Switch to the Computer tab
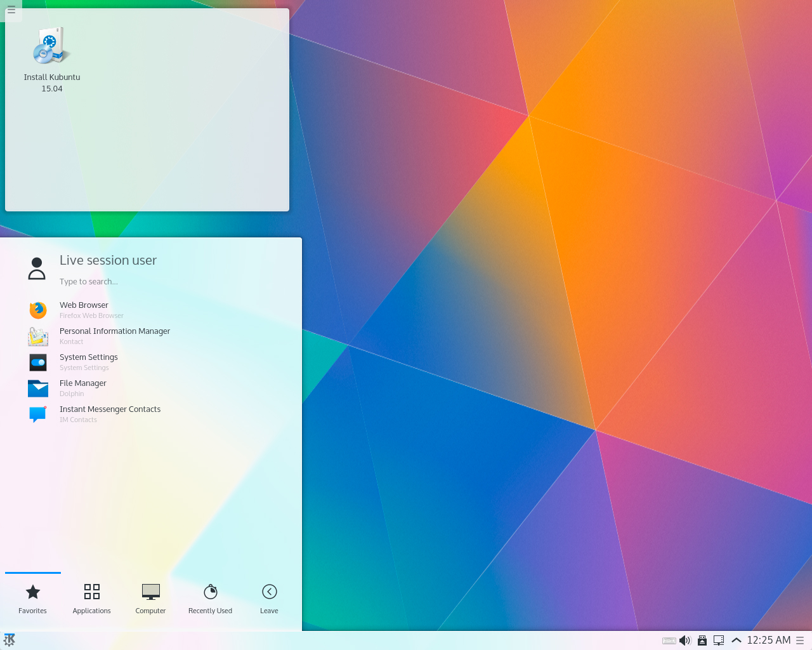The width and height of the screenshot is (812, 650). pyautogui.click(x=151, y=599)
